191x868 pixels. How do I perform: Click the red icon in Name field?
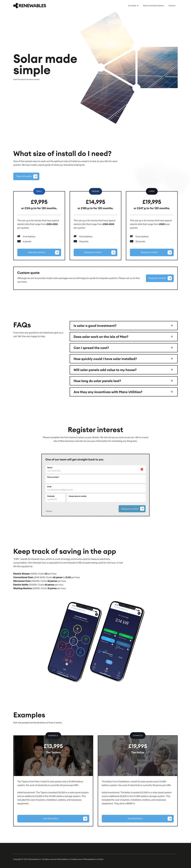click(x=142, y=469)
